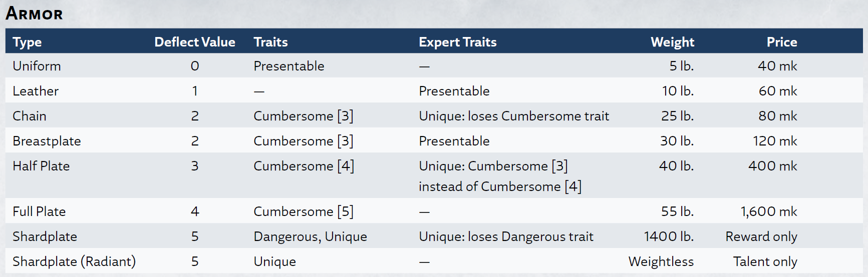Select the Reward only price cell

click(x=761, y=237)
